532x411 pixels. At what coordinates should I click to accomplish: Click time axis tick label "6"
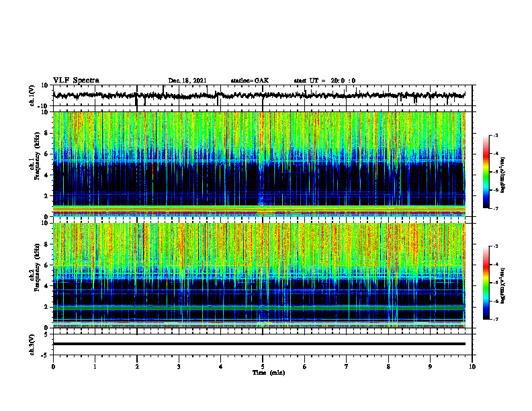pyautogui.click(x=305, y=367)
